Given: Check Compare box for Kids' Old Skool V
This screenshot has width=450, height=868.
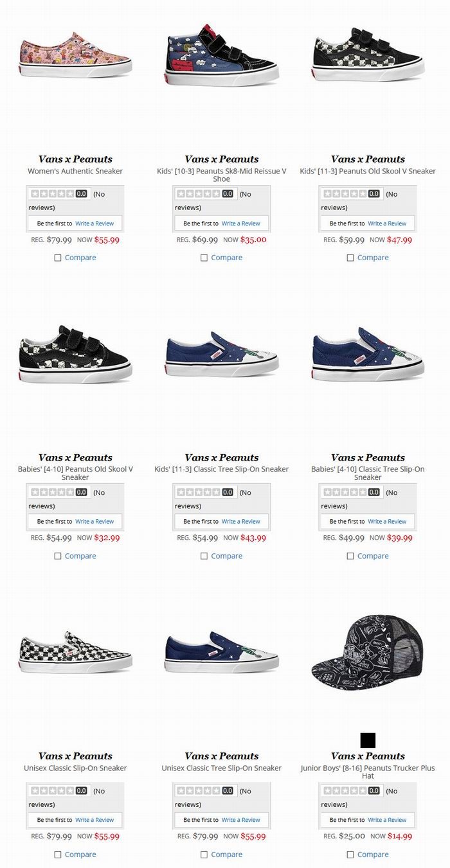Looking at the screenshot, I should click(350, 258).
